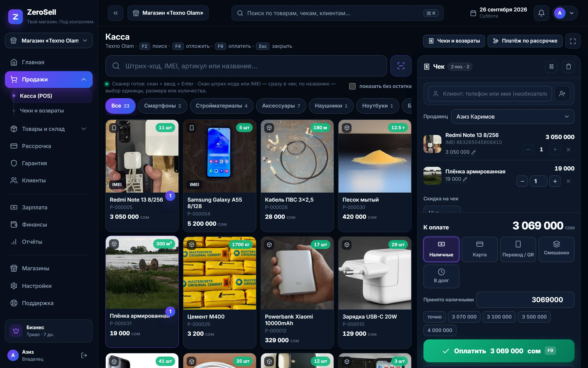Open the Зарплата section
Viewport: 588px width, 368px height.
point(49,207)
